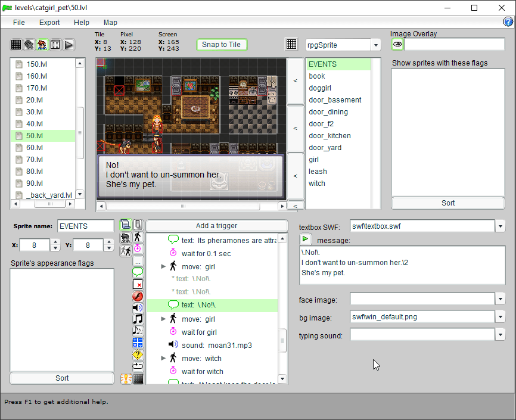
Task: Open the Export menu
Action: point(49,22)
